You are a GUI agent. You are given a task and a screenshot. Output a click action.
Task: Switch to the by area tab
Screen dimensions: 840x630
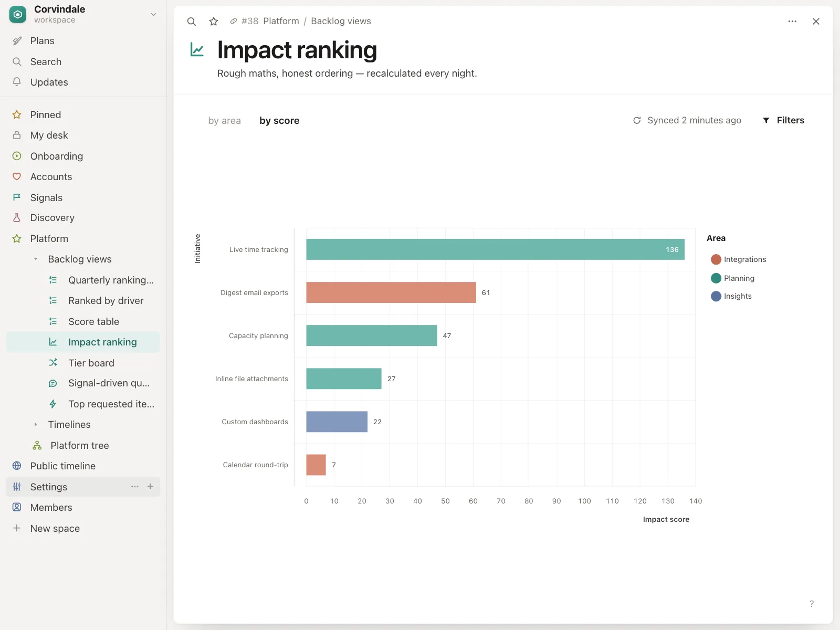(x=224, y=121)
